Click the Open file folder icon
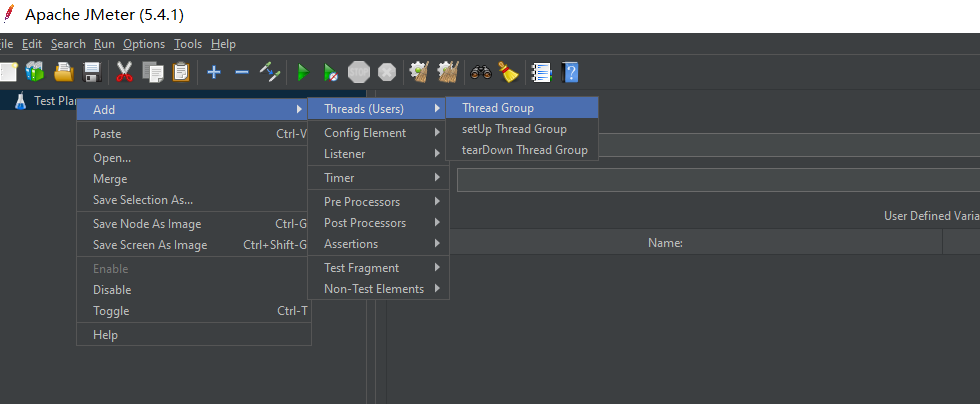 point(64,72)
